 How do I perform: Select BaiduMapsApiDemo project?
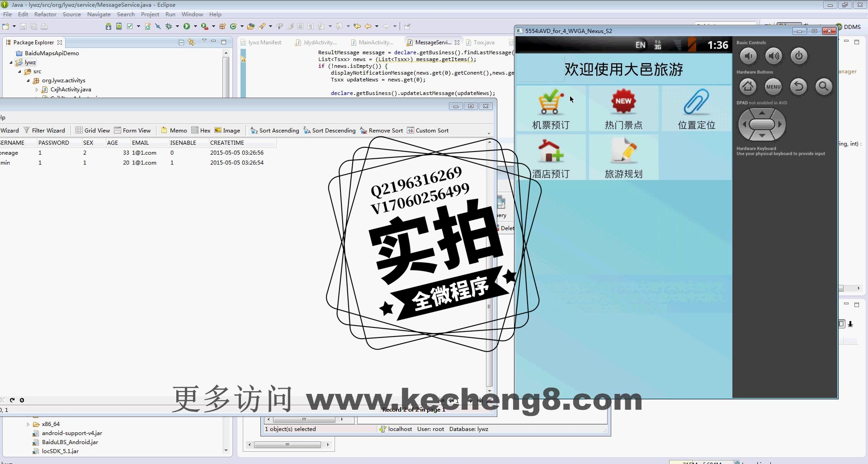tap(47, 53)
